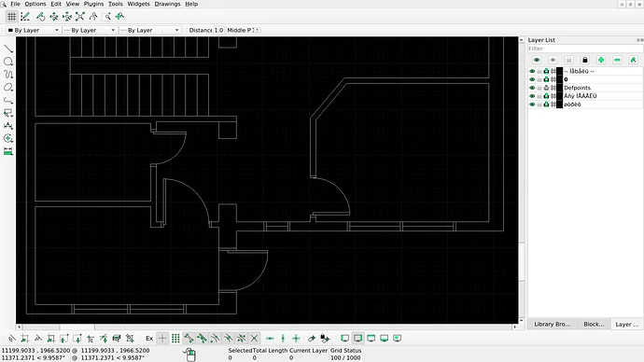Viewport: 644px width, 362px height.
Task: Toggle snap on grid icon
Action: (x=175, y=339)
